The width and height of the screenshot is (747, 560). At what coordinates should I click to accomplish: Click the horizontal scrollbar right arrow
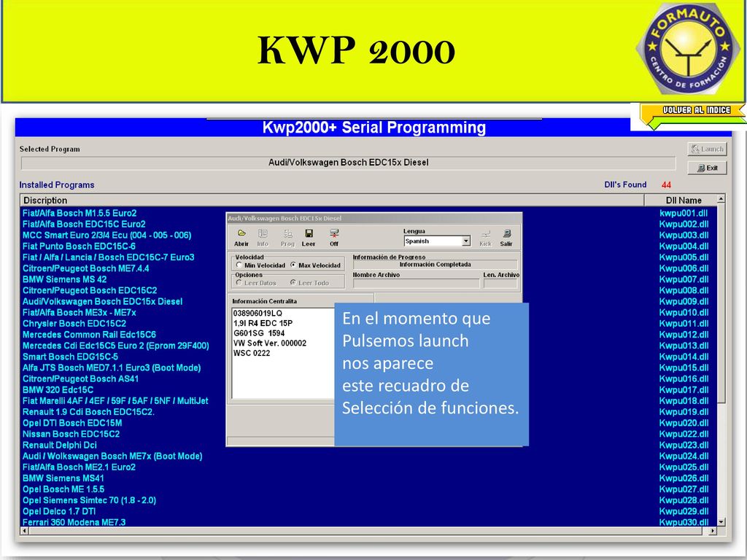point(712,530)
